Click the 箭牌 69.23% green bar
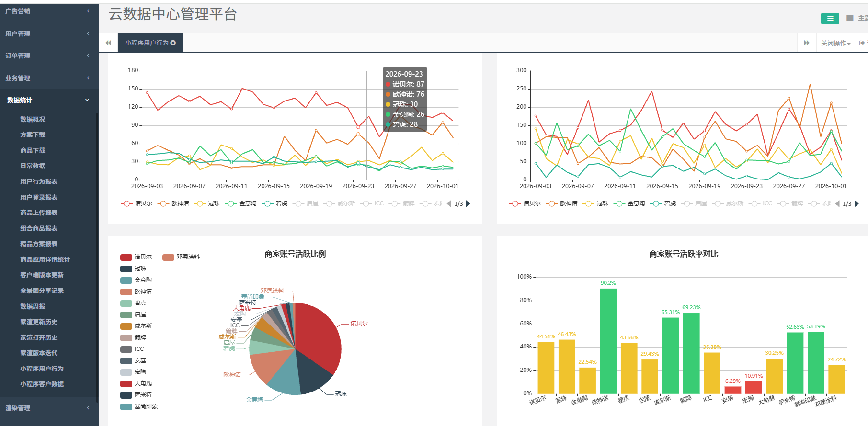This screenshot has width=868, height=426. tap(691, 353)
